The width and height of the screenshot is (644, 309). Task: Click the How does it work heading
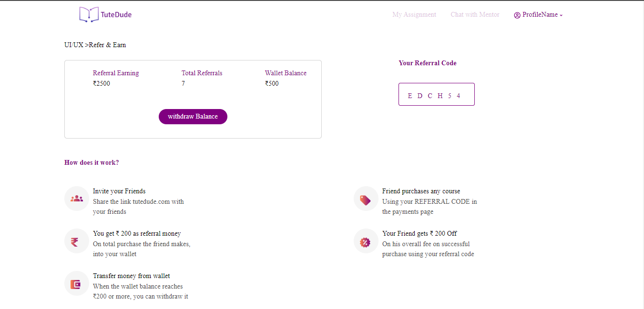[92, 163]
